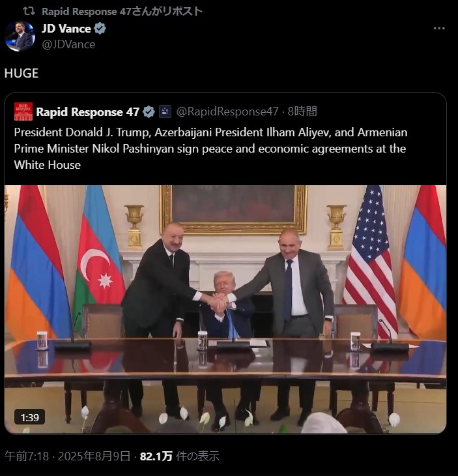Click the 82.1万 view count

coord(156,456)
